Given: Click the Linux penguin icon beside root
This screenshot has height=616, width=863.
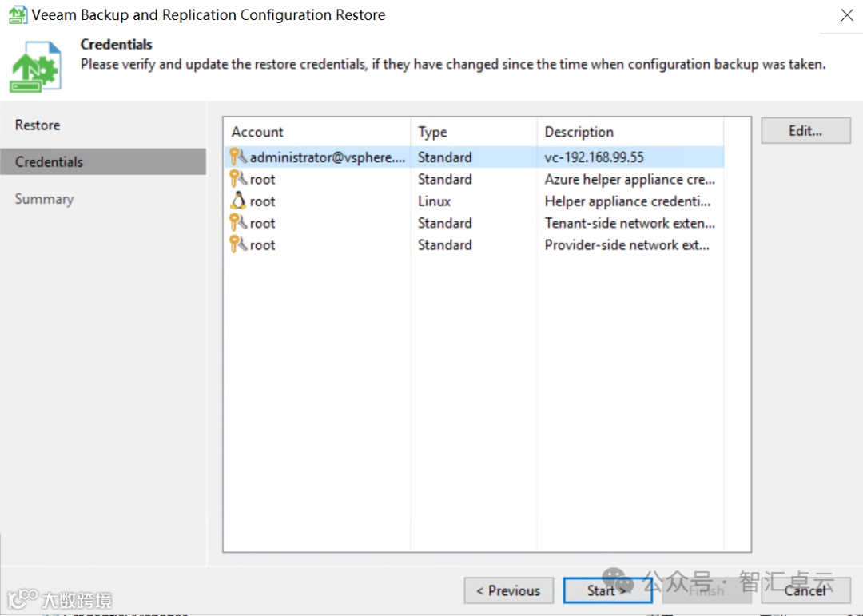Looking at the screenshot, I should tap(238, 201).
